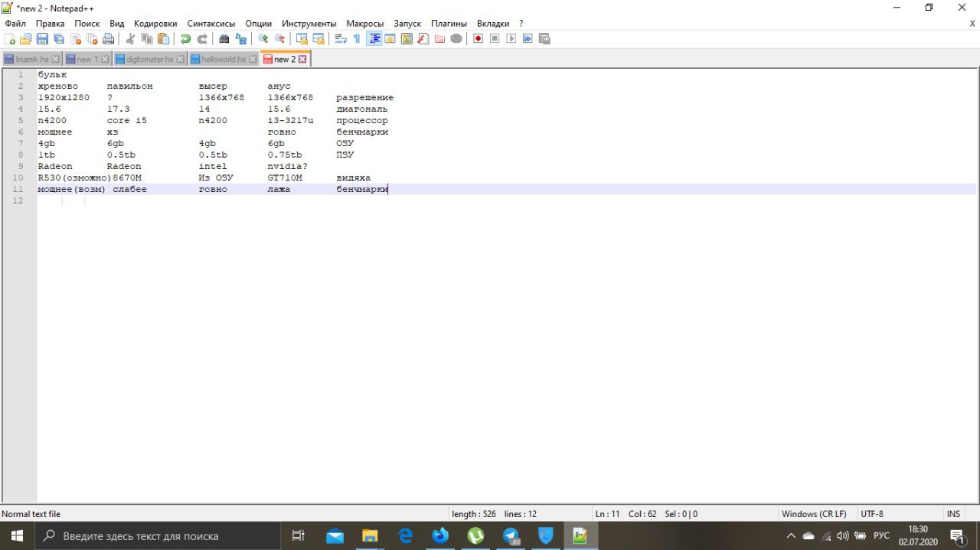Close the helloworld.hs tab

(x=253, y=59)
